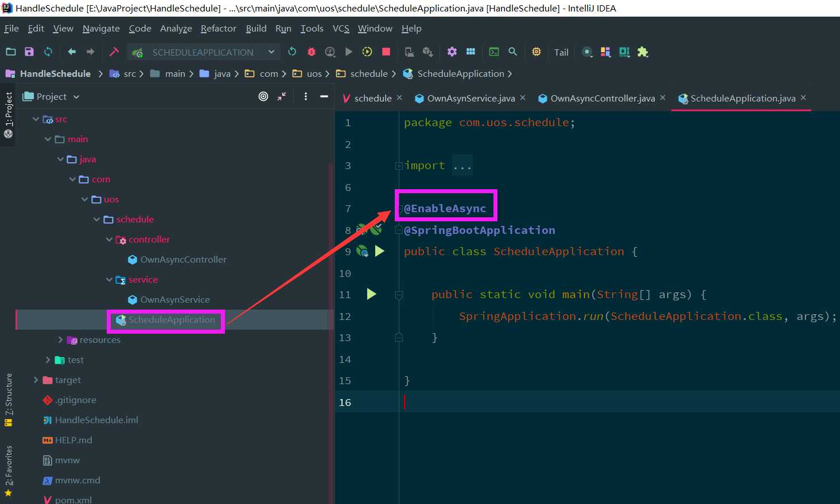Screen dimensions: 840x504
Task: Close the OwnAsynService.java tab
Action: click(523, 97)
